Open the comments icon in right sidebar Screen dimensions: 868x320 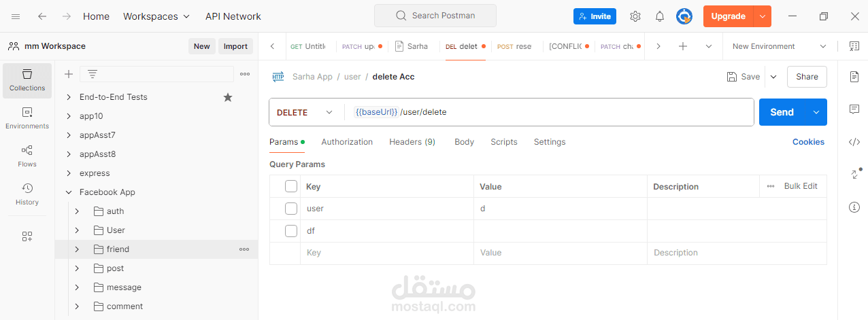(854, 109)
